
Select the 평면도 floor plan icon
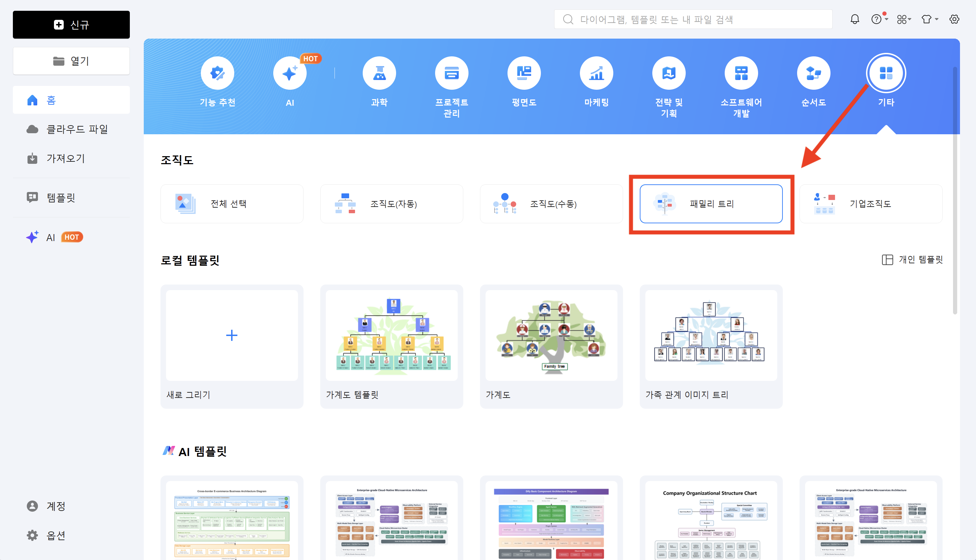(x=524, y=73)
